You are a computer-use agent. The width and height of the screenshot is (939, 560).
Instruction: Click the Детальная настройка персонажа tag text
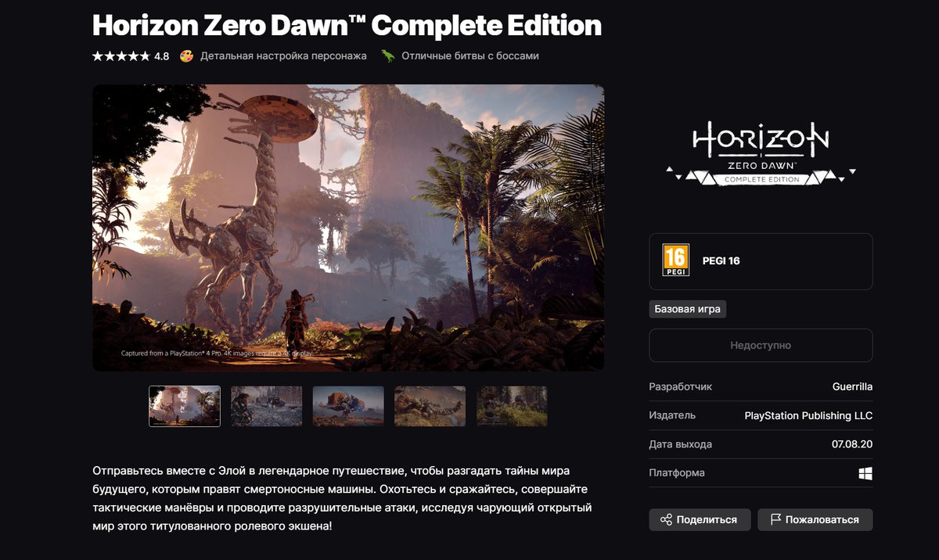(x=283, y=56)
